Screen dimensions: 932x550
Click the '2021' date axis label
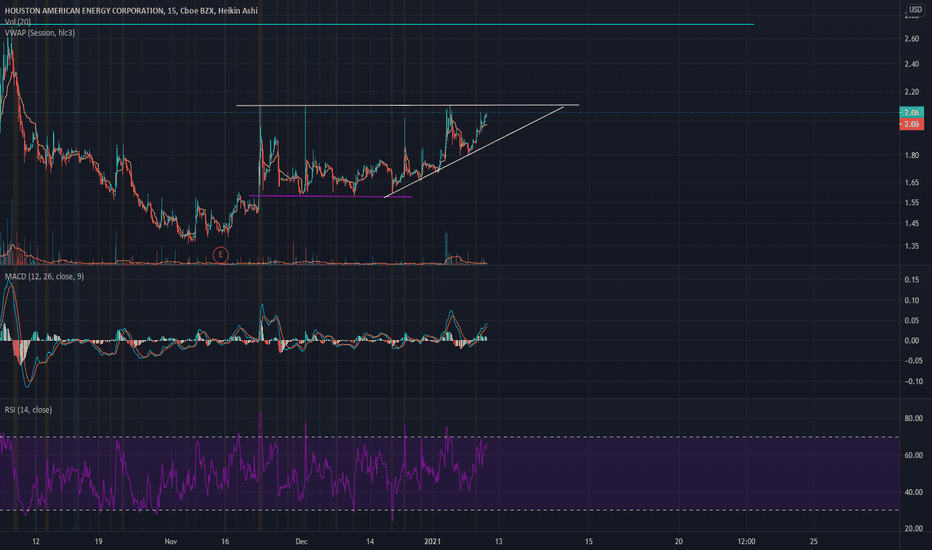432,542
